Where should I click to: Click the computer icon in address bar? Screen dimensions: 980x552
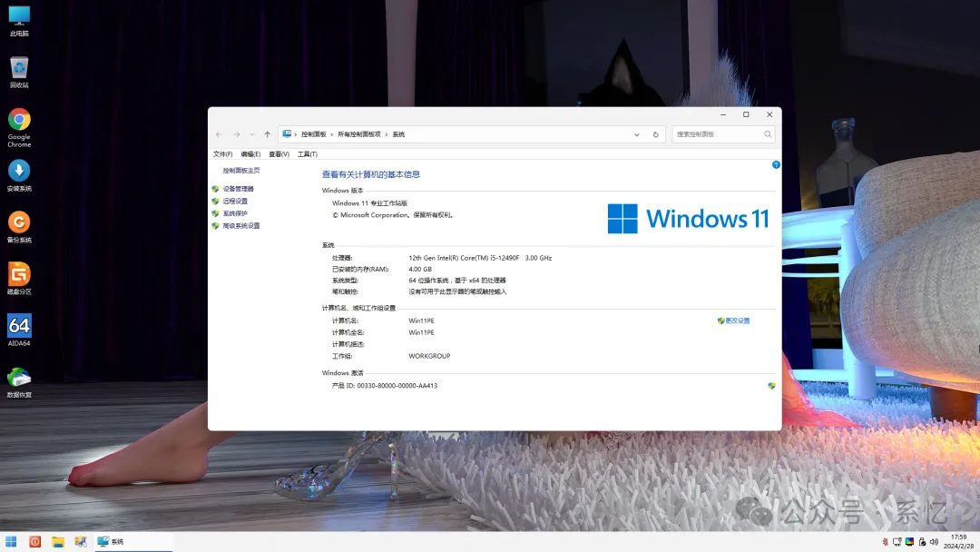point(287,133)
